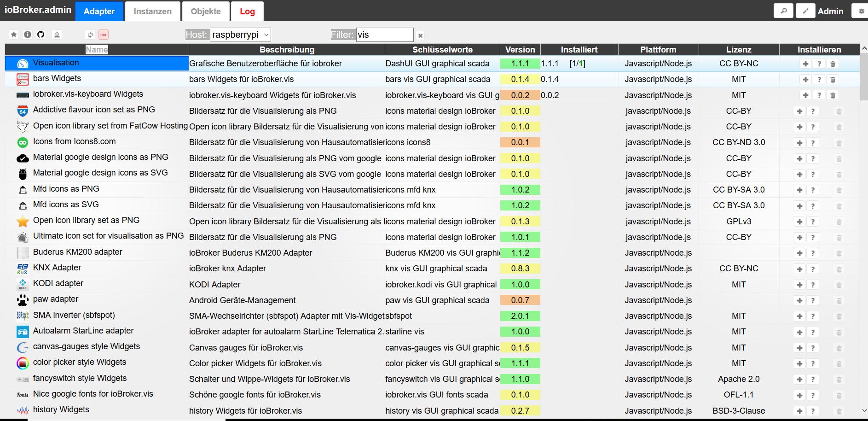Open help for the KODI adapter
This screenshot has width=868, height=421.
813,285
